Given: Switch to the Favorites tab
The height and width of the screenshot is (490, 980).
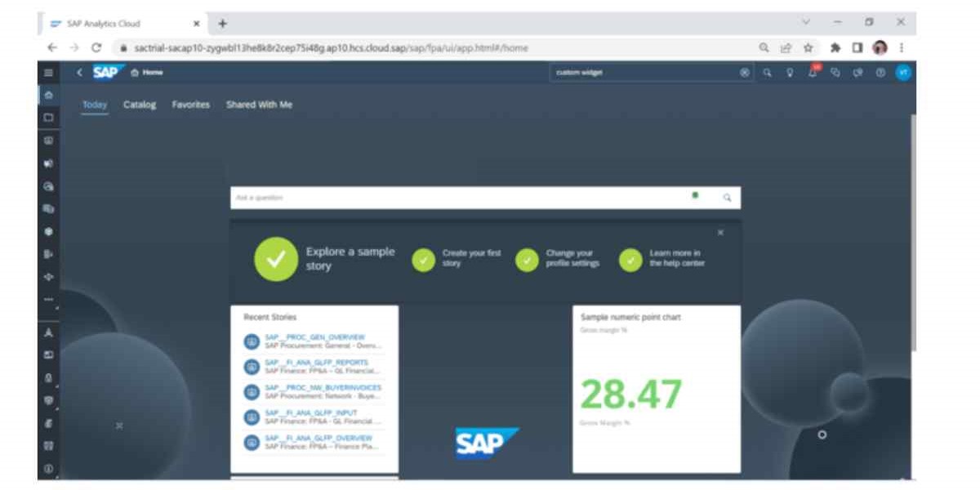Looking at the screenshot, I should click(190, 105).
